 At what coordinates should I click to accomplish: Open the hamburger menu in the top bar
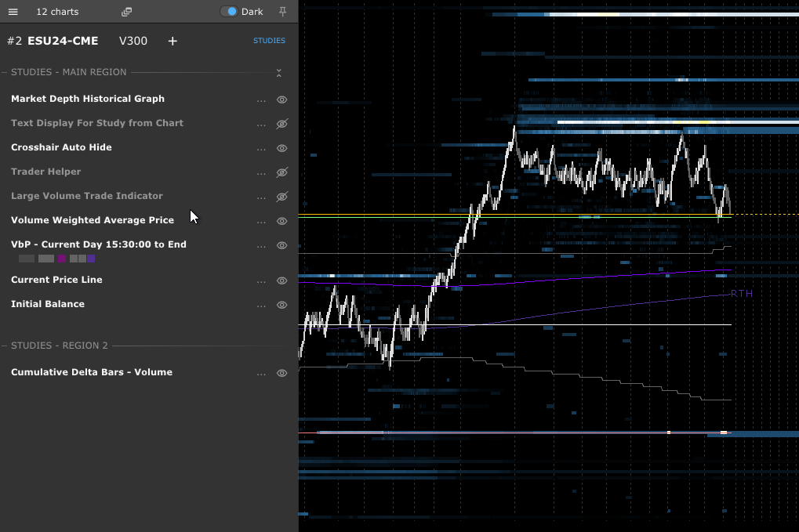pos(12,12)
